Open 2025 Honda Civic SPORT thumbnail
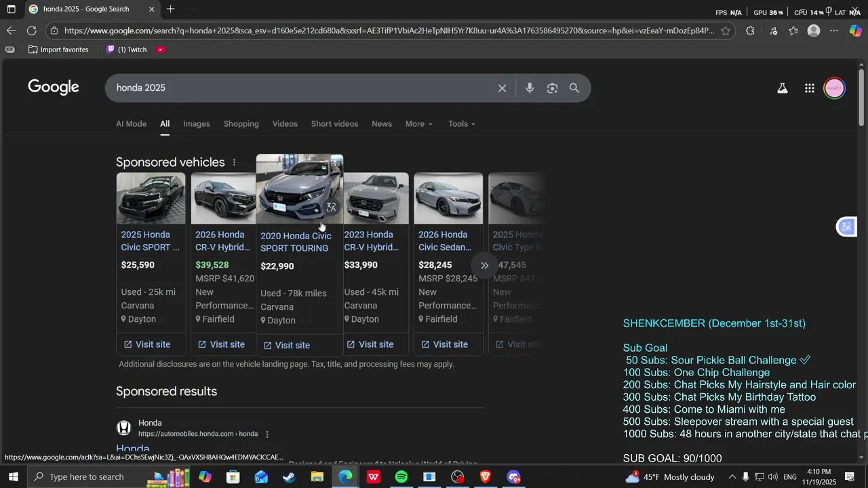The width and height of the screenshot is (868, 488). (x=151, y=198)
